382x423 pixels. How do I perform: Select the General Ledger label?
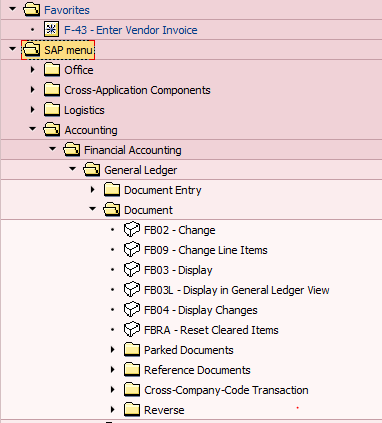pyautogui.click(x=141, y=170)
